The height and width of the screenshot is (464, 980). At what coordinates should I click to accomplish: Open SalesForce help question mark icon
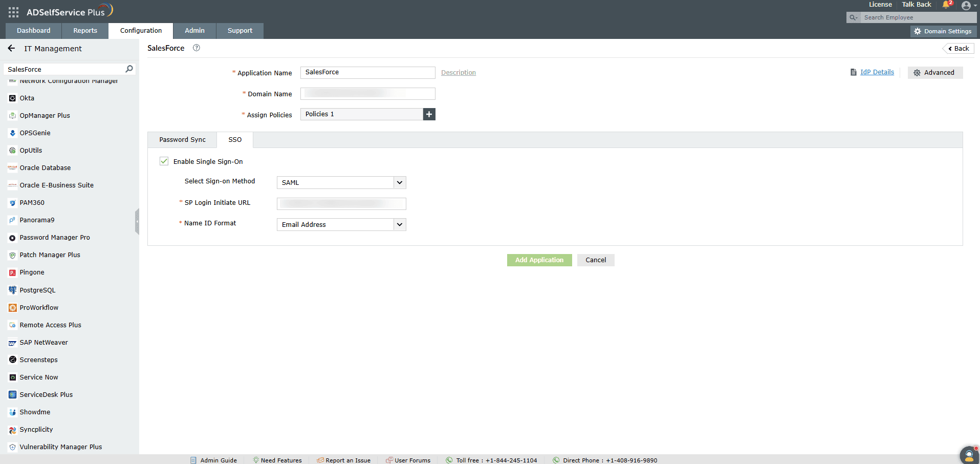tap(196, 48)
